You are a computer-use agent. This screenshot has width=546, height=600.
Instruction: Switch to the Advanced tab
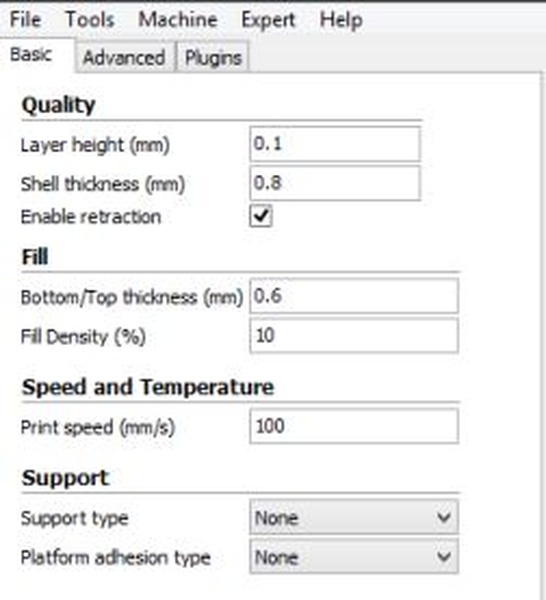click(x=124, y=57)
